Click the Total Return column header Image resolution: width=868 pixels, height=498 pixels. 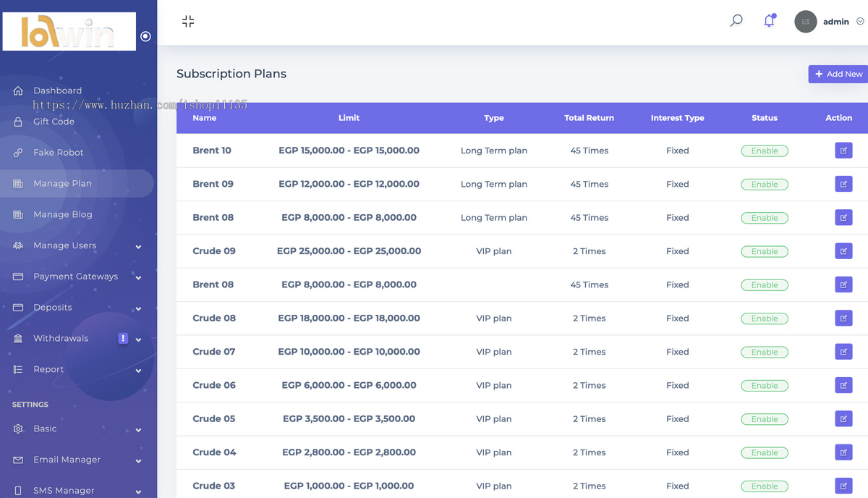click(x=590, y=118)
